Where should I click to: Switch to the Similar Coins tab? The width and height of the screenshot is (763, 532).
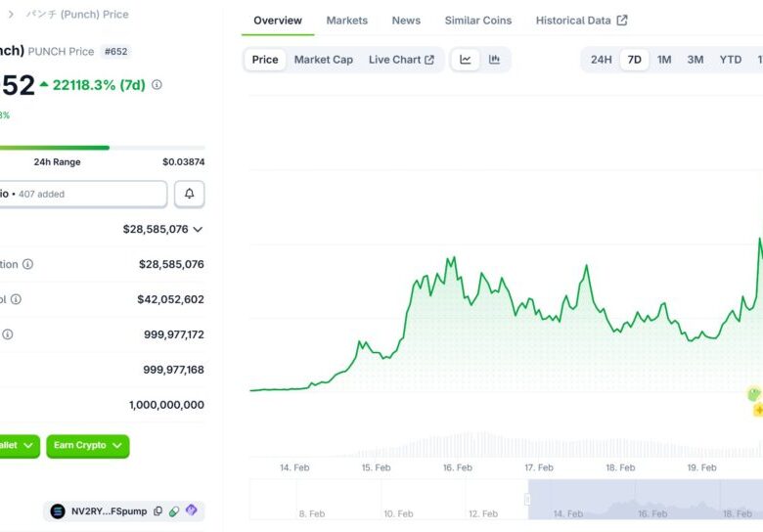coord(477,21)
